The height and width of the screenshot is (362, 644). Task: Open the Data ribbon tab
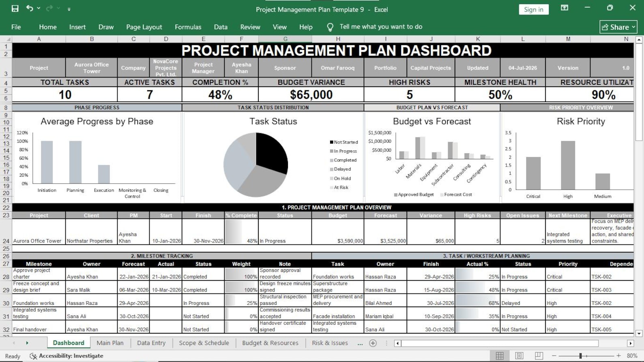(x=221, y=27)
